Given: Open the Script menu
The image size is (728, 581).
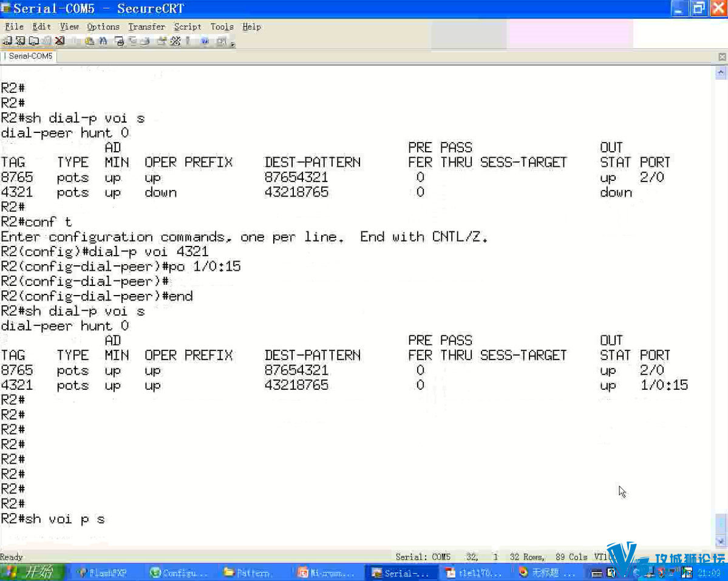Looking at the screenshot, I should click(188, 27).
